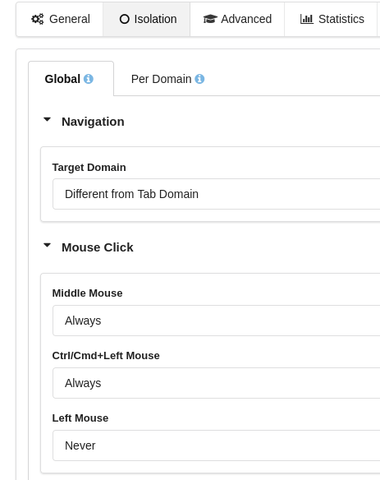Open the Middle Mouse dropdown showing Always
Viewport: 380px width, 480px height.
click(216, 320)
